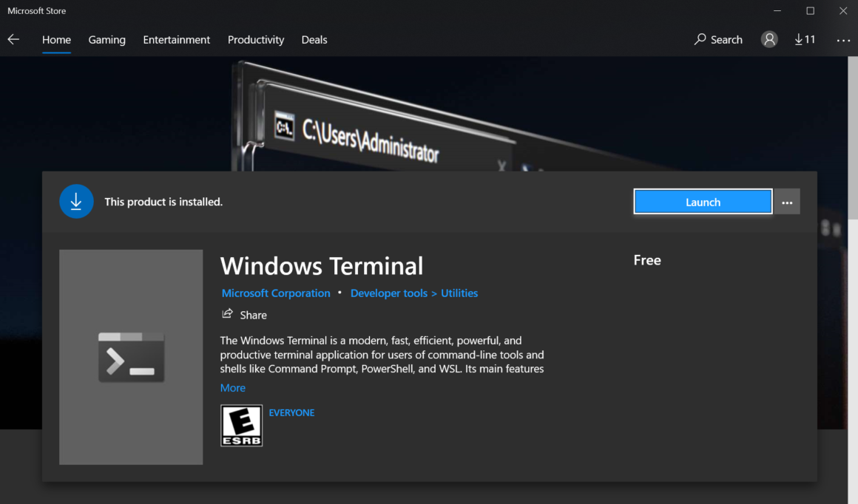Open the Productivity section
This screenshot has height=504, width=858.
pyautogui.click(x=256, y=39)
